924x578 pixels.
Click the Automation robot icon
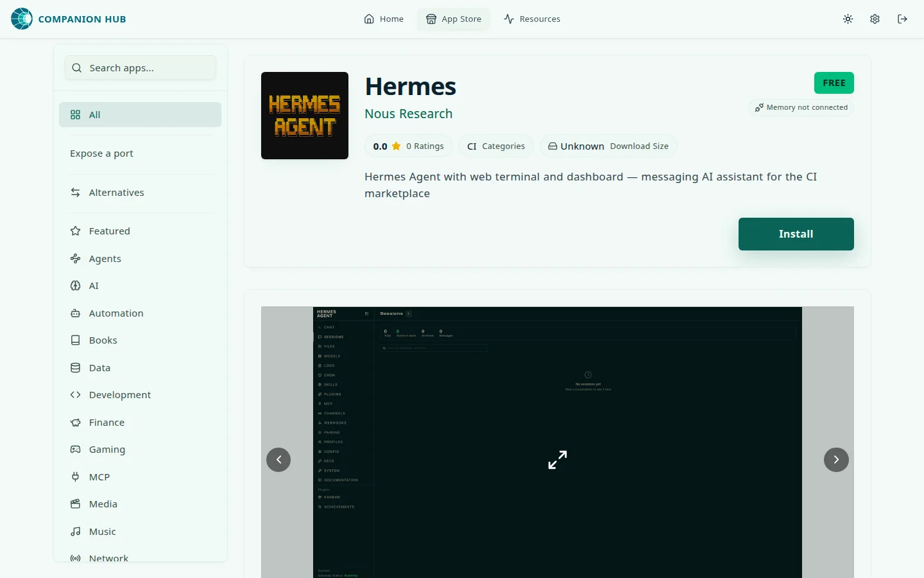tap(75, 313)
